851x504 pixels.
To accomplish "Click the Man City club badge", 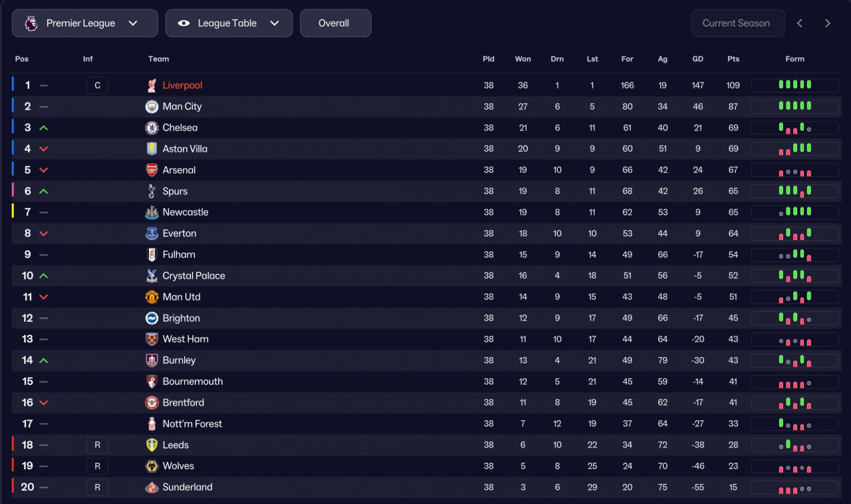I will click(152, 106).
